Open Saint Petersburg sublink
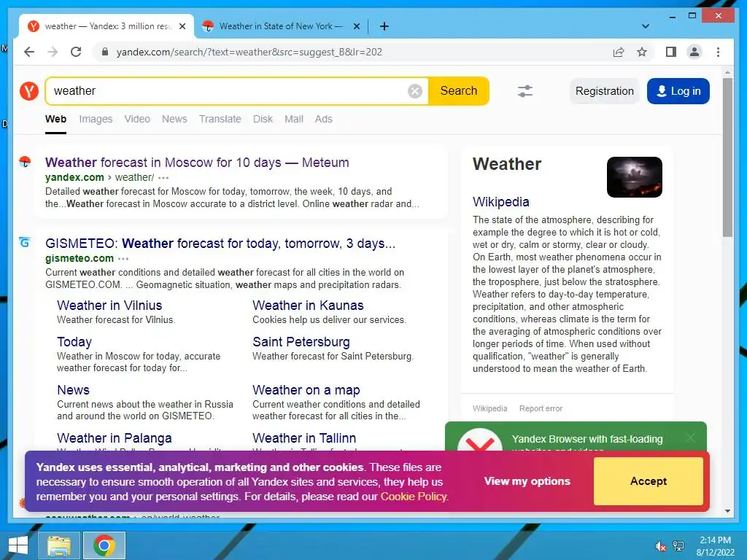The height and width of the screenshot is (560, 747). click(301, 342)
